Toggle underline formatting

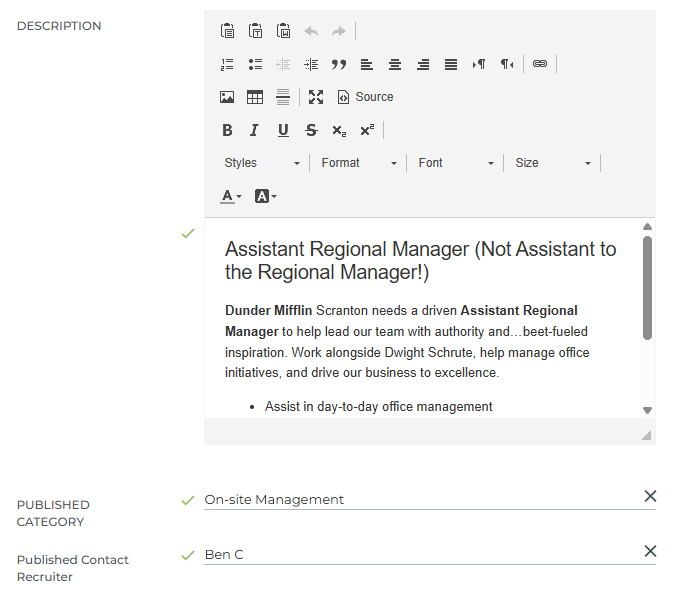click(283, 130)
